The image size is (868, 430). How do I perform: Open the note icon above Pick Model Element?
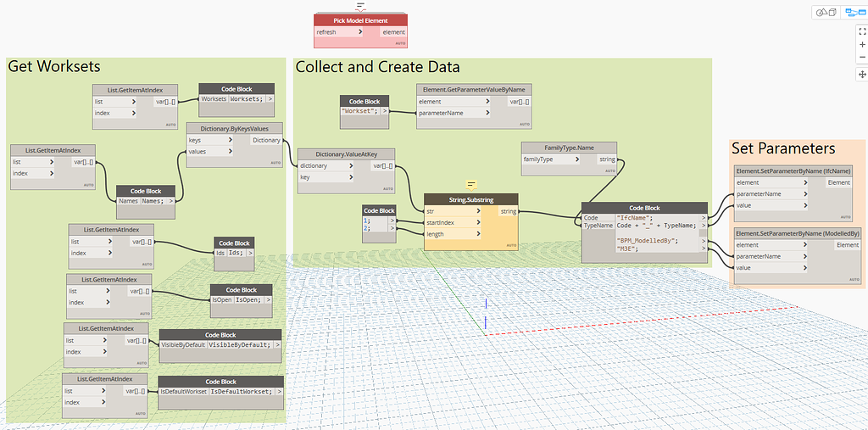360,7
